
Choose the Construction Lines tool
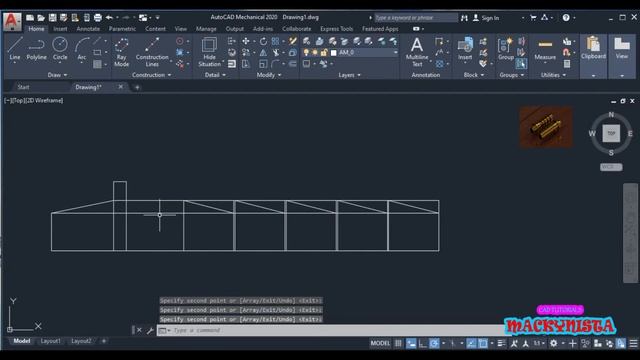(152, 52)
